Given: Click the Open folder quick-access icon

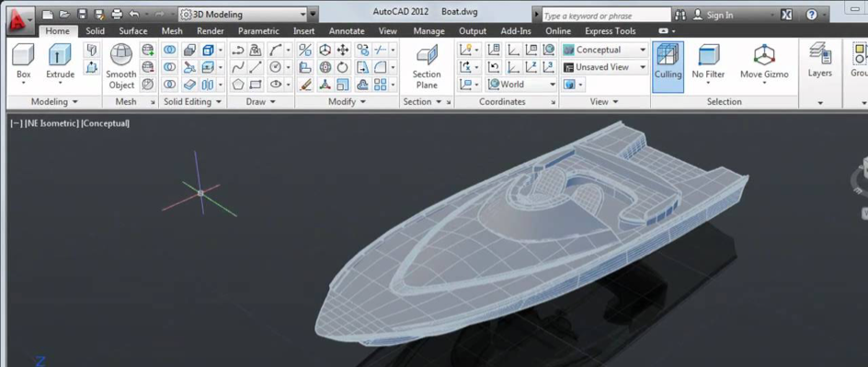Looking at the screenshot, I should click(x=64, y=15).
